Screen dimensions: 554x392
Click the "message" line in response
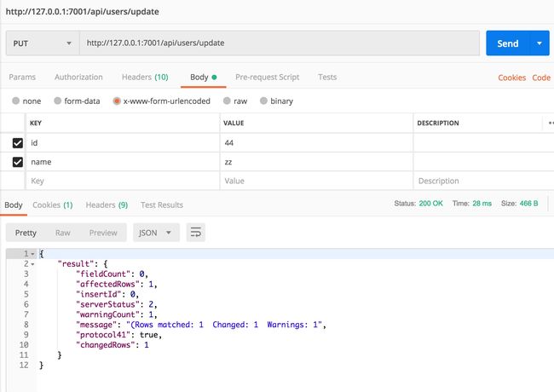click(201, 325)
